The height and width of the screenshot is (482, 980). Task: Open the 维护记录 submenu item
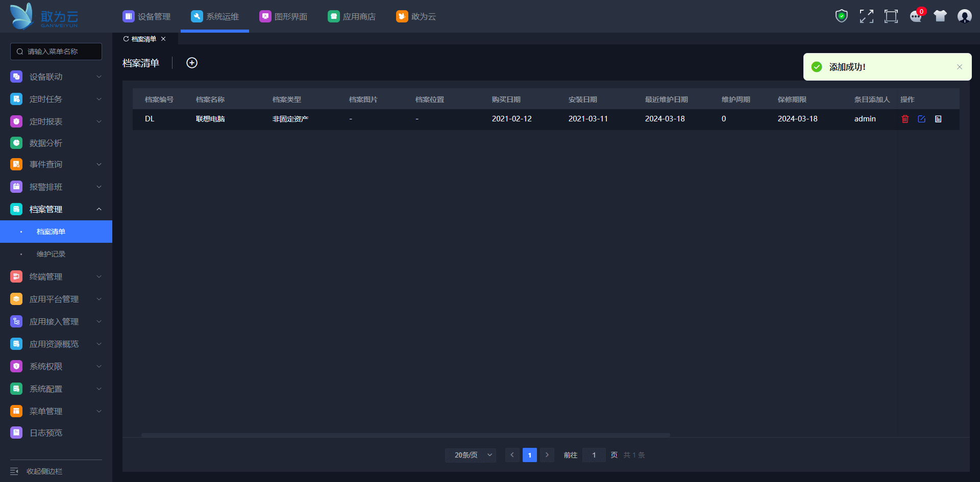[x=56, y=254]
